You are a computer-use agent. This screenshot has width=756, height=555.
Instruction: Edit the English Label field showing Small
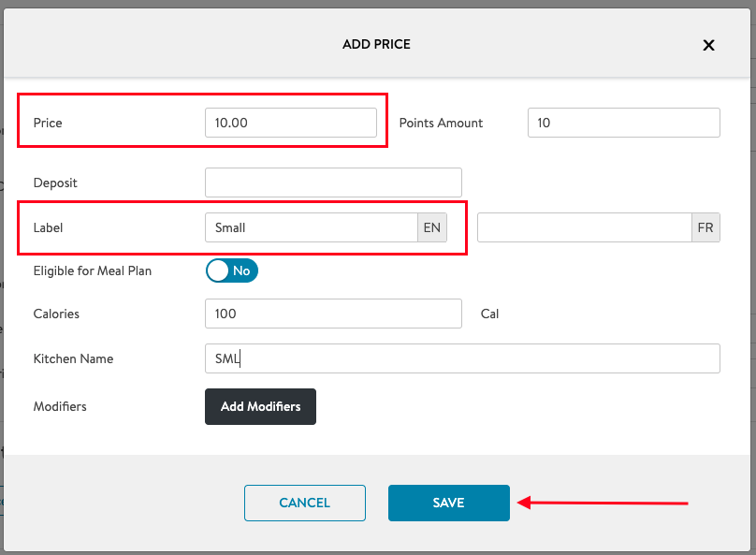click(x=311, y=227)
